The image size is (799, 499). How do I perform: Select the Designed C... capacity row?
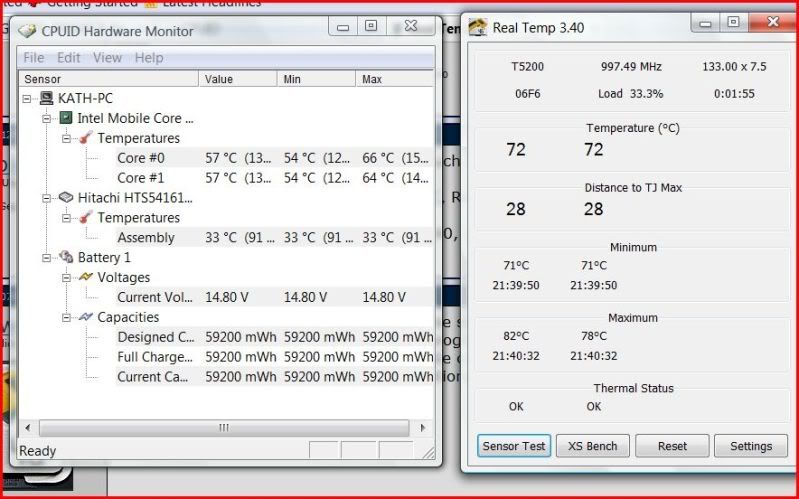click(x=274, y=336)
